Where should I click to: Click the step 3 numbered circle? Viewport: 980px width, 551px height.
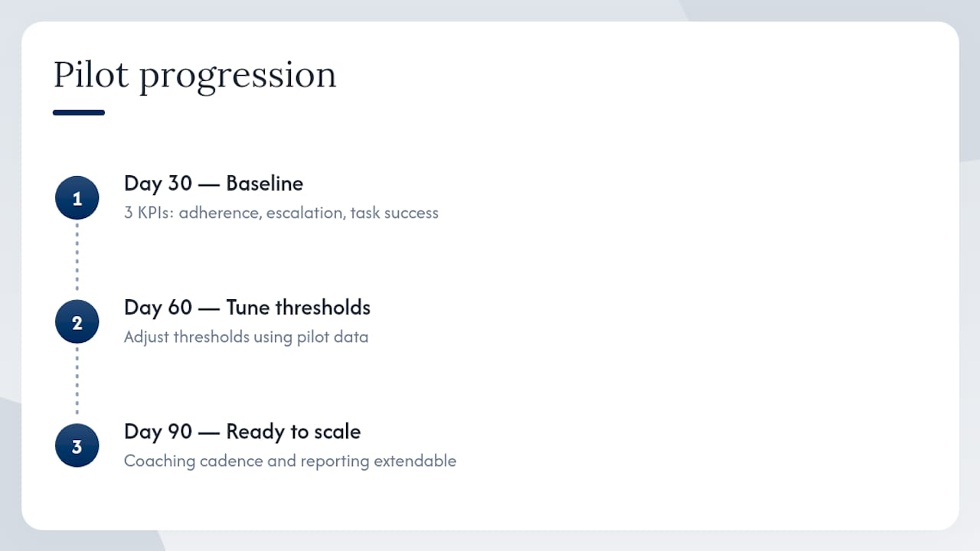(77, 446)
